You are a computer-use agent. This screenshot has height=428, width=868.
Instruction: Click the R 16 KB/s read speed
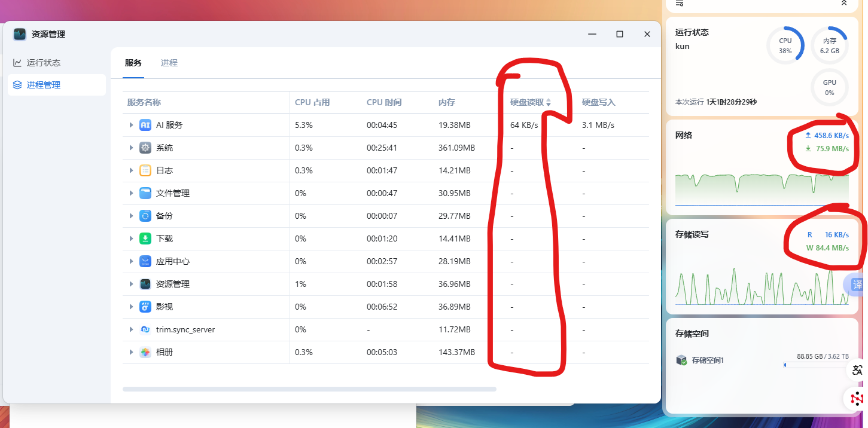pos(828,235)
